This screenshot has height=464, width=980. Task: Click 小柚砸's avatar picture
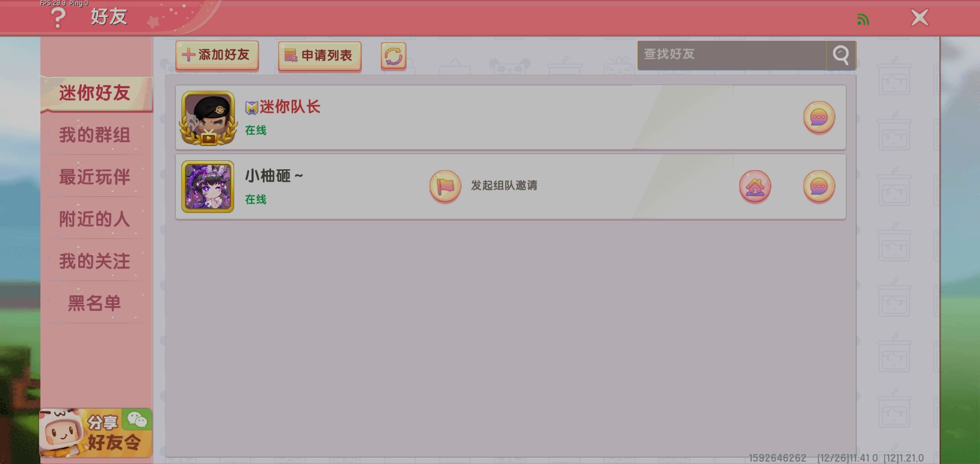pyautogui.click(x=208, y=187)
